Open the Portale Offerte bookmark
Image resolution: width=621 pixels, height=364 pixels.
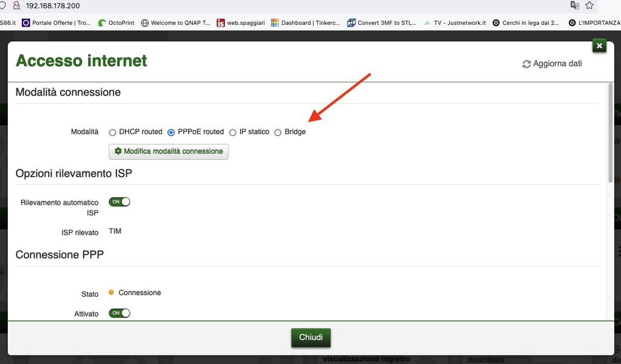(x=56, y=23)
